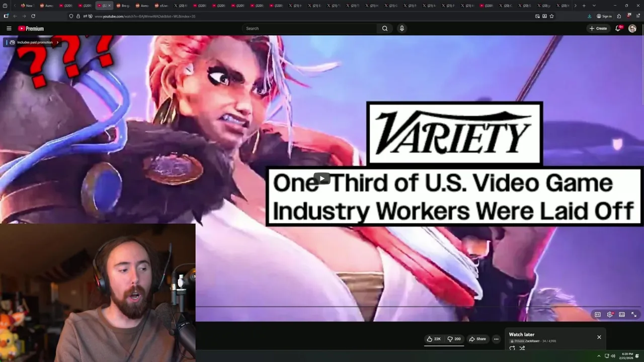
Task: Open the taskbar network icon
Action: coord(607,356)
